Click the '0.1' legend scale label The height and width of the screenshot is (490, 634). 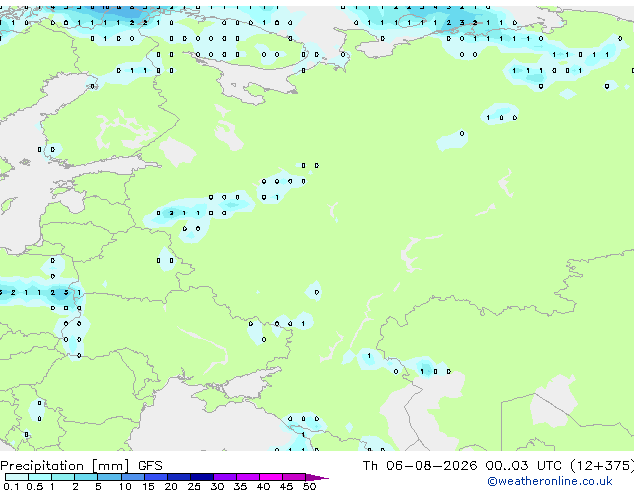(11, 486)
